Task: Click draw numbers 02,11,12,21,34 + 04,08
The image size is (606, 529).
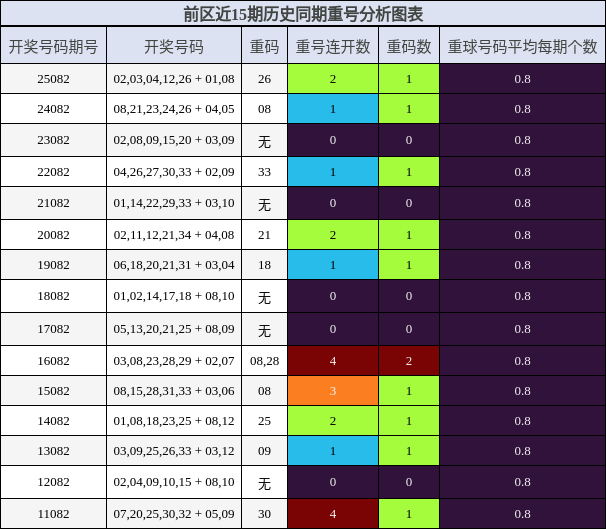Action: click(174, 235)
